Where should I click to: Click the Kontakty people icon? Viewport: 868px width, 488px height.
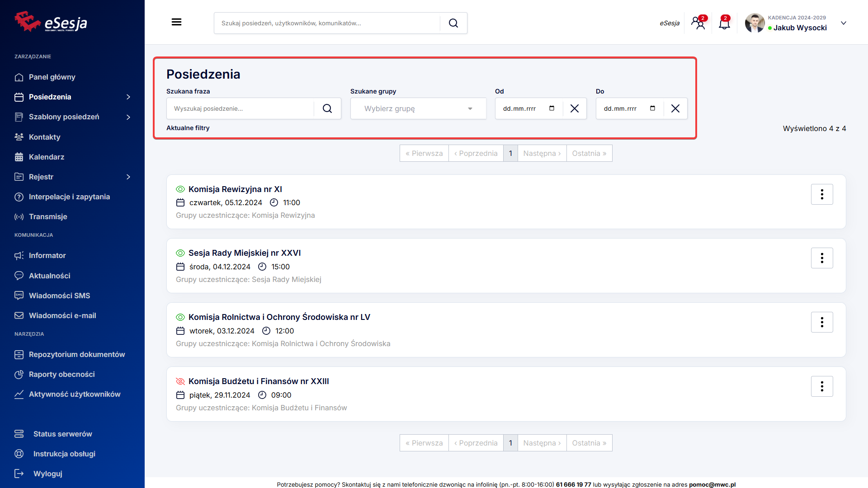click(x=19, y=137)
